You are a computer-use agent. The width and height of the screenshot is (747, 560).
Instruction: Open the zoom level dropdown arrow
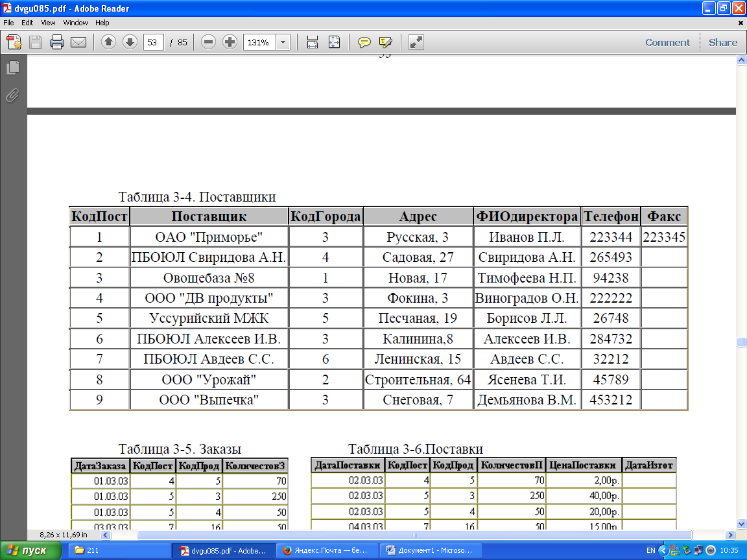283,42
